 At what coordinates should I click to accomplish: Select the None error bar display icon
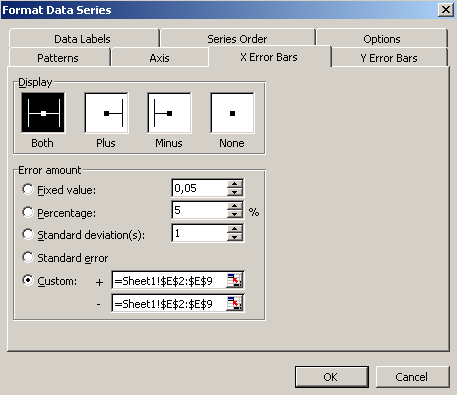tap(232, 113)
